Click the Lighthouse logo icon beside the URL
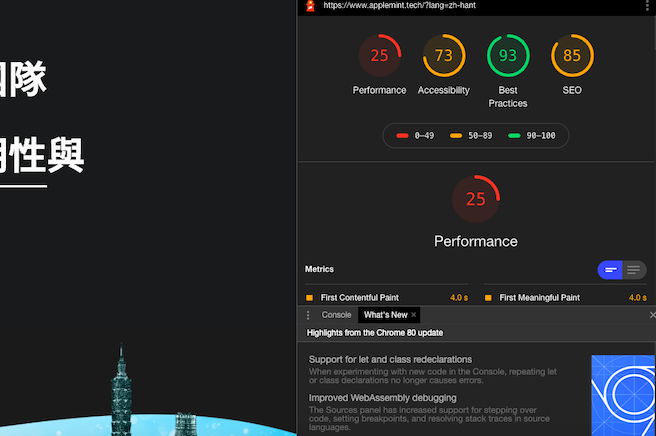Viewport: 656px width, 436px height. (x=309, y=6)
